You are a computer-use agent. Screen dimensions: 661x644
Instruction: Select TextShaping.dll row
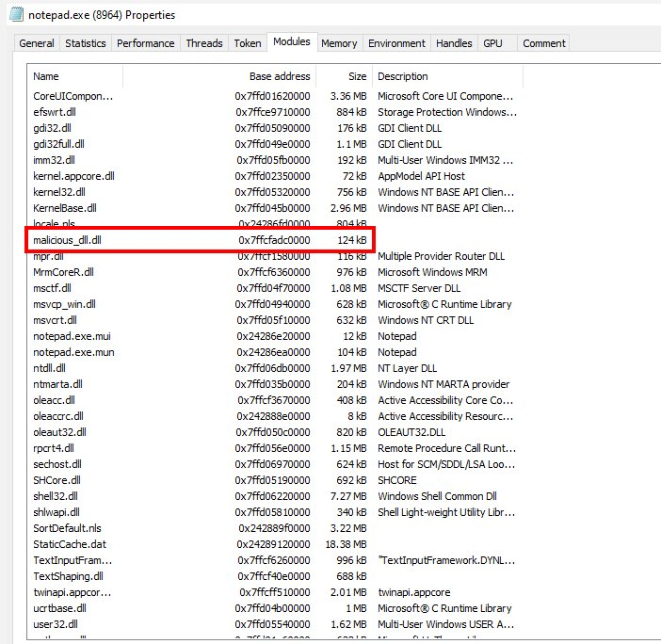coord(274,576)
